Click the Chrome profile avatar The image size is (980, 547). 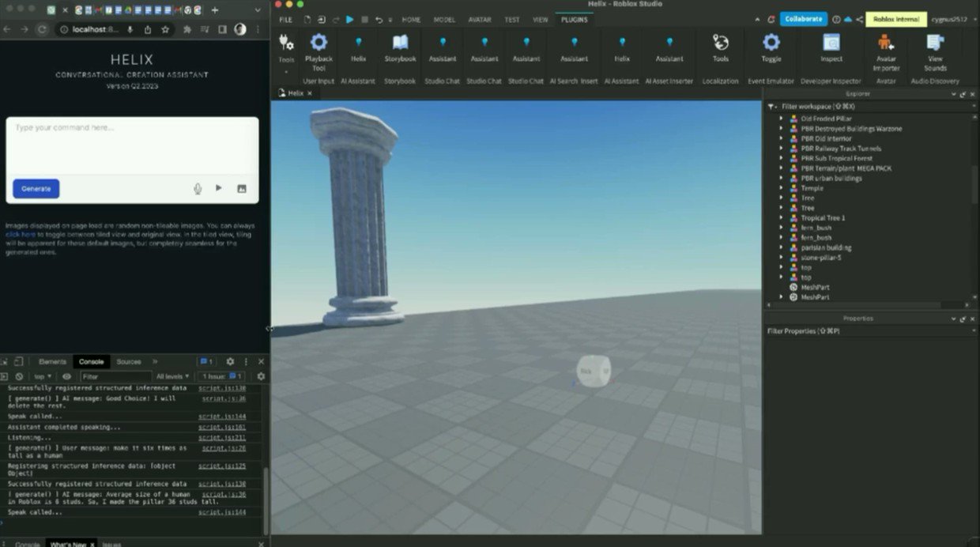coord(240,29)
